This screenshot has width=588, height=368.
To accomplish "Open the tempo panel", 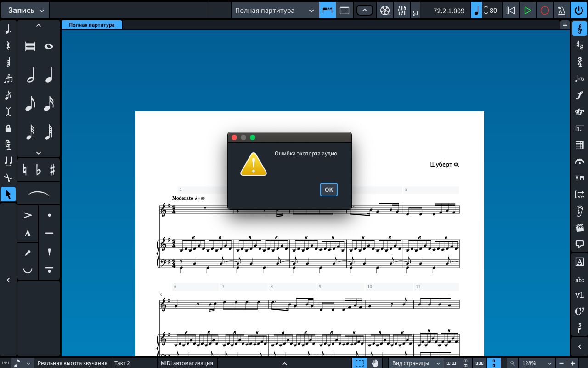I will pyautogui.click(x=579, y=79).
